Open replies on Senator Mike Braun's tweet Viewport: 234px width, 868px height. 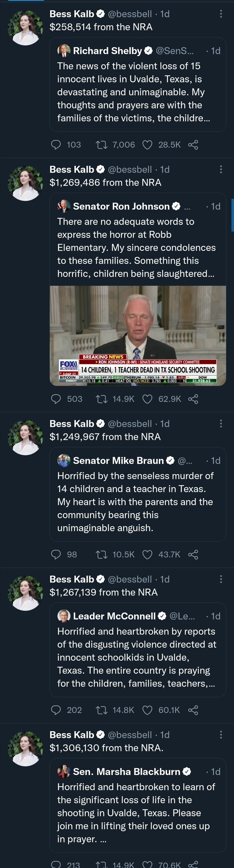[55, 555]
